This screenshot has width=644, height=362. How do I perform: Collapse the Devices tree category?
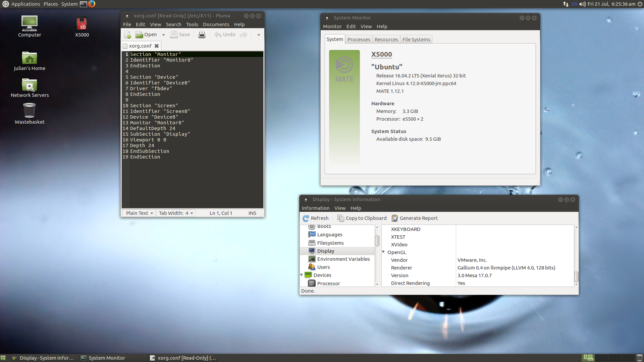tap(302, 275)
